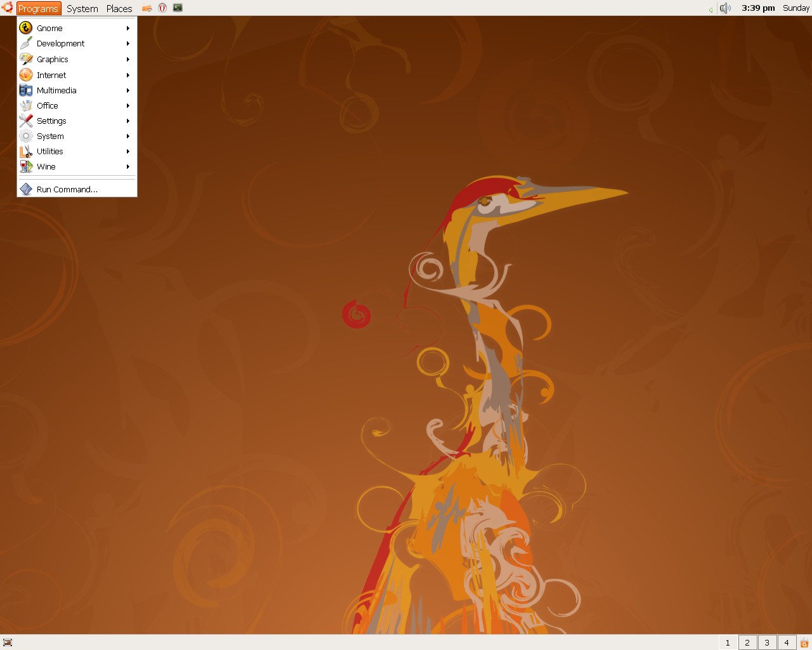812x650 pixels.
Task: Close the Programs menu in the top panel
Action: coord(38,8)
